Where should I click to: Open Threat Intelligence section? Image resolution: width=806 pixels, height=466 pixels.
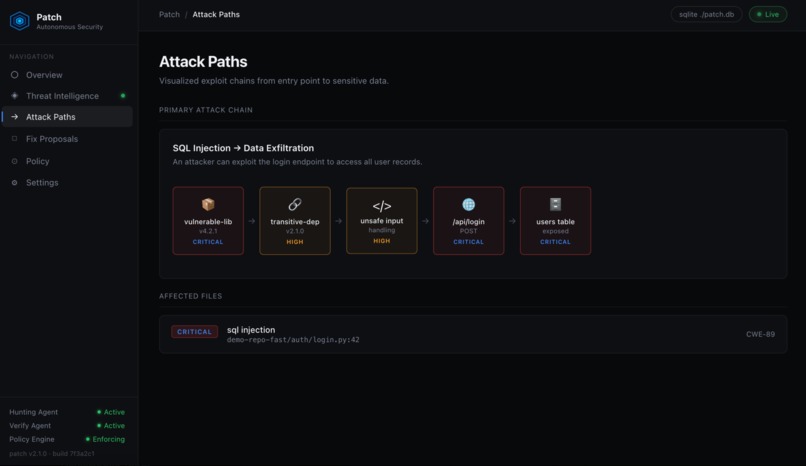pyautogui.click(x=68, y=96)
